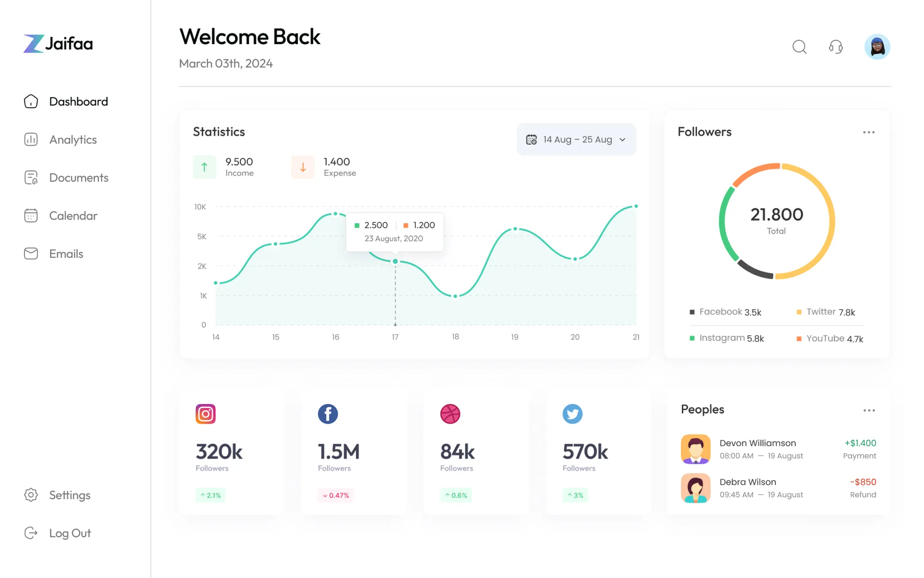Viewport: 924px width, 578px height.
Task: Click the Jaifaa logo
Action: [x=58, y=44]
